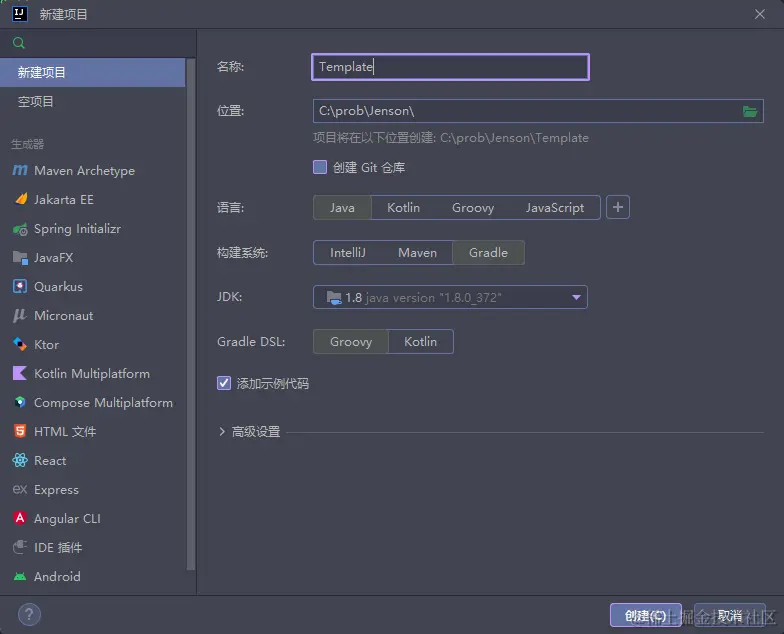Click the Kotlin Multiplatform logo icon
784x634 pixels.
click(20, 374)
